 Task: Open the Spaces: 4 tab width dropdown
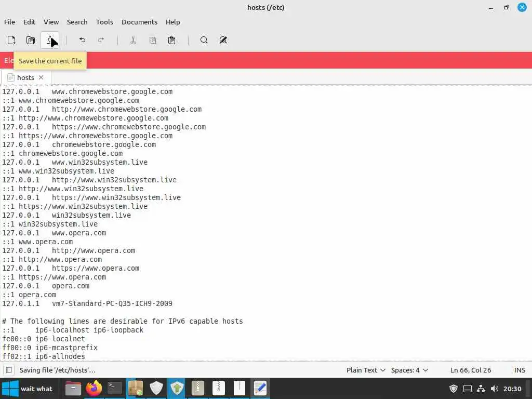(x=409, y=370)
